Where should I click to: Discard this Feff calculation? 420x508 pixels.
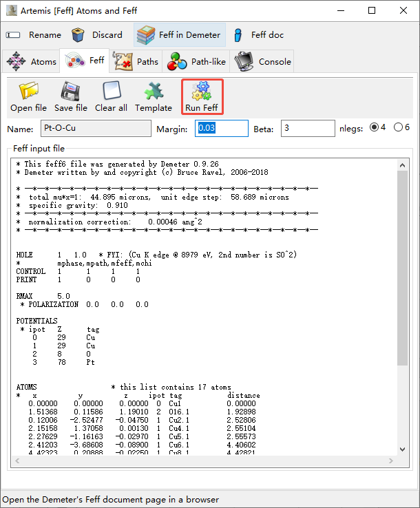coord(97,35)
